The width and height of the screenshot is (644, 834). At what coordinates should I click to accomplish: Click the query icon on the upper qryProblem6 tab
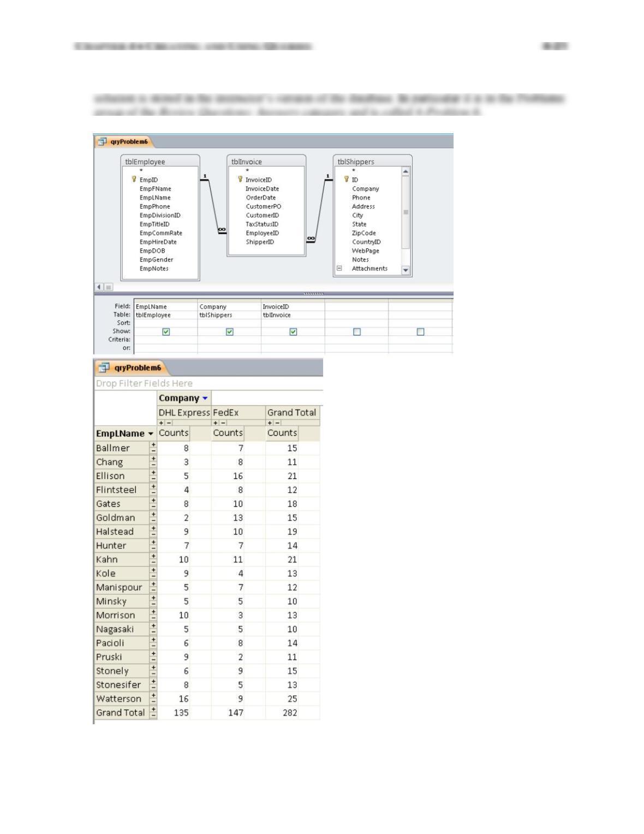[x=102, y=141]
